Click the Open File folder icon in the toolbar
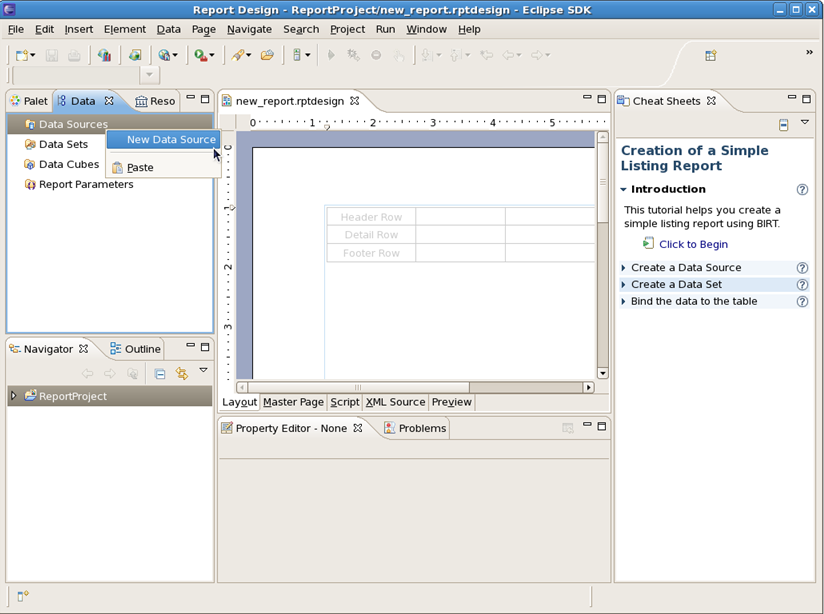 (x=267, y=55)
